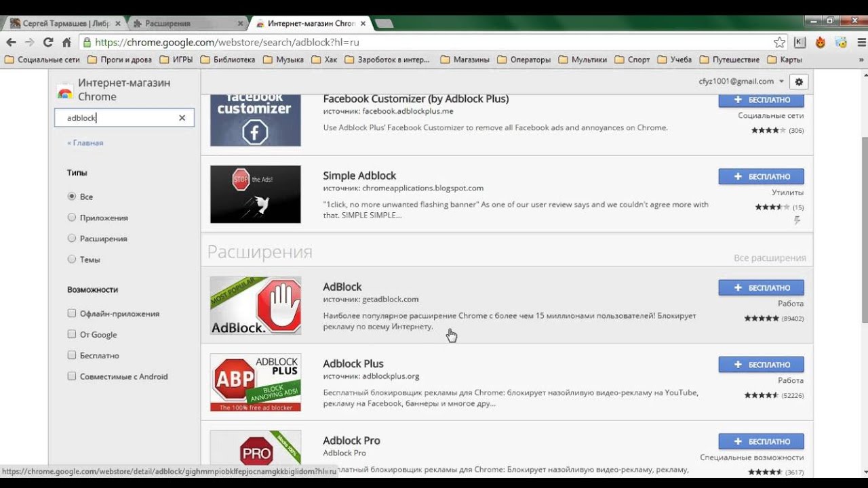Open the Путешествие bookmarks folder
This screenshot has height=488, width=868.
(729, 60)
